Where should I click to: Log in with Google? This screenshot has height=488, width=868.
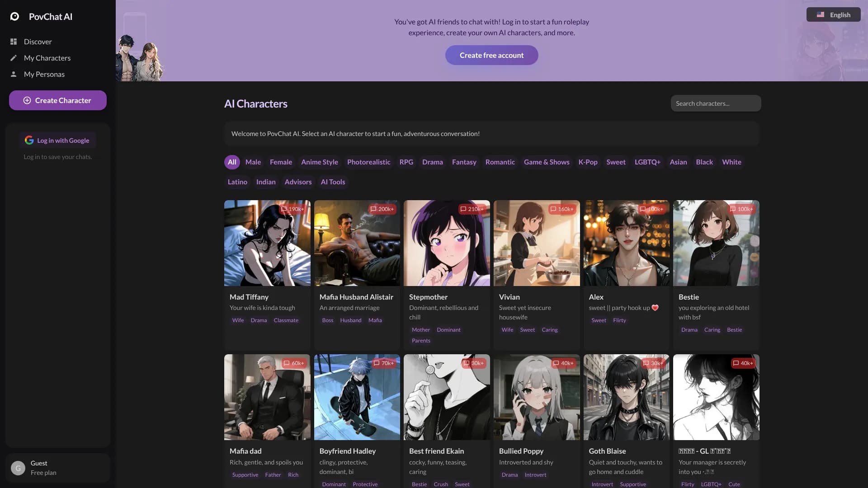click(x=58, y=141)
